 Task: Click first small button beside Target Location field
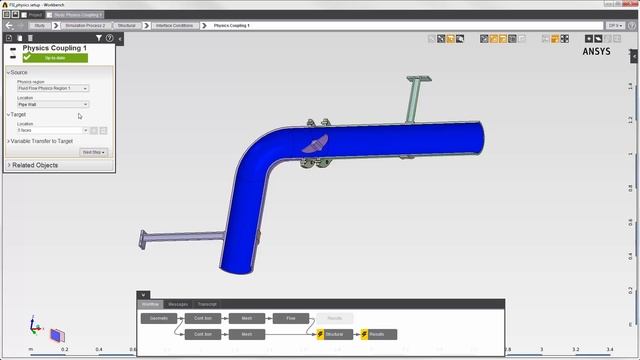click(94, 130)
